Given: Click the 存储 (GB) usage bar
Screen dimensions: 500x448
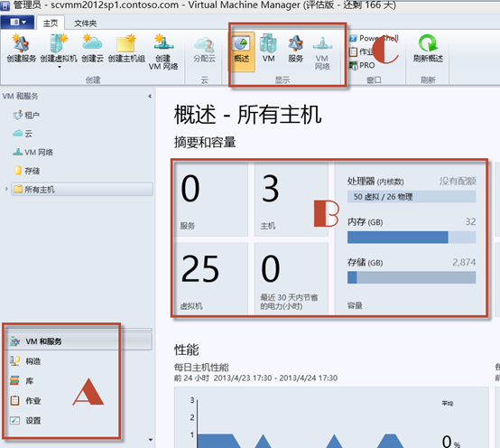Looking at the screenshot, I should point(412,277).
